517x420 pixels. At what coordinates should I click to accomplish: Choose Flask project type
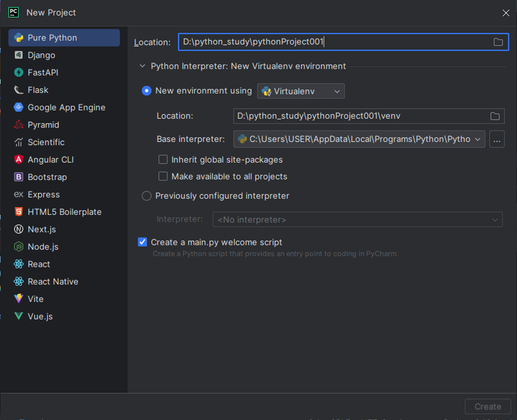(x=64, y=90)
